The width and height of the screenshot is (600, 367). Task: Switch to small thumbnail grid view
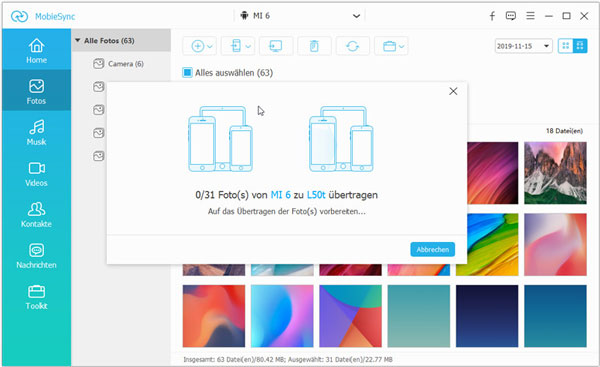[x=565, y=46]
